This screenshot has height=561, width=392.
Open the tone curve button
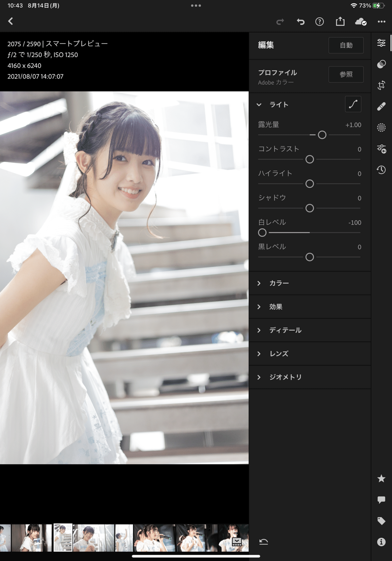[353, 104]
